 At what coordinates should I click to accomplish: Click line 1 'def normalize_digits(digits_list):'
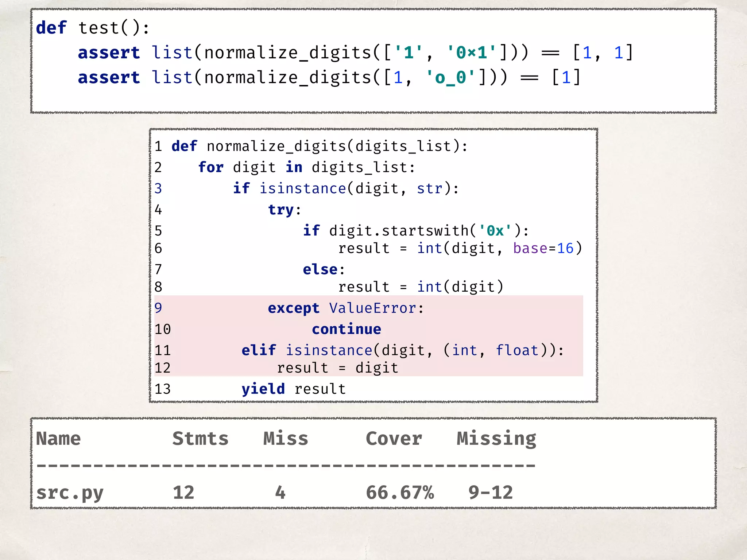point(311,146)
